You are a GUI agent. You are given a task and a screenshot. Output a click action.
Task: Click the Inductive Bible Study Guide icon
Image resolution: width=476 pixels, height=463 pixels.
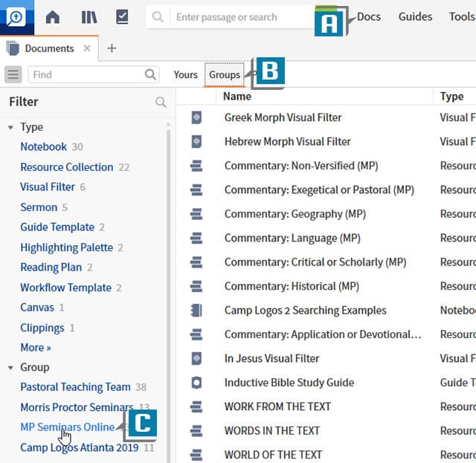point(196,383)
